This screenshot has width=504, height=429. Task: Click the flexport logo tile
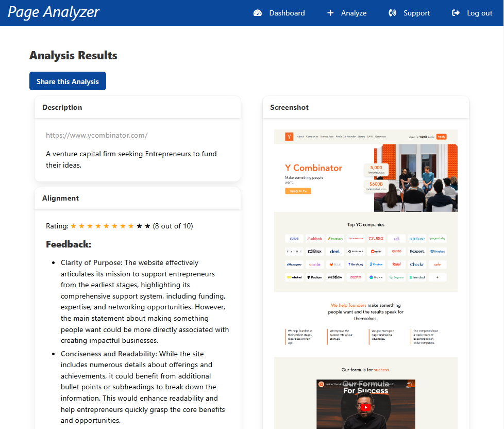417,252
